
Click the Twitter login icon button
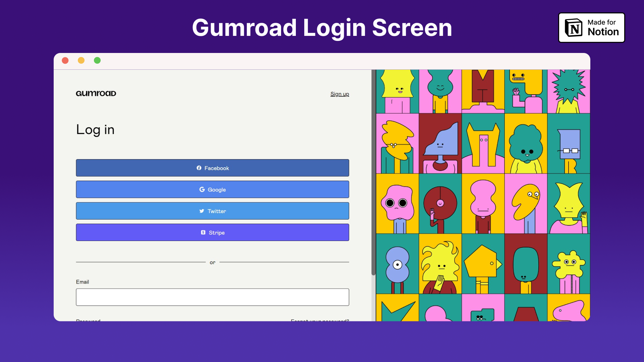pos(202,211)
